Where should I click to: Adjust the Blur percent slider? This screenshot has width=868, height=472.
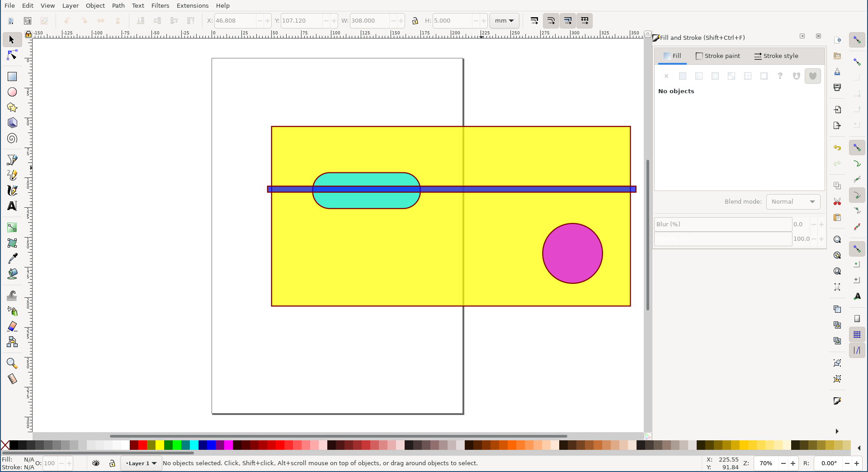click(x=723, y=224)
